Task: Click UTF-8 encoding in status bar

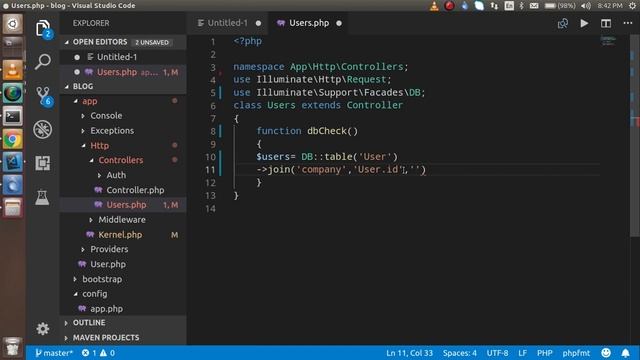Action: click(x=497, y=353)
